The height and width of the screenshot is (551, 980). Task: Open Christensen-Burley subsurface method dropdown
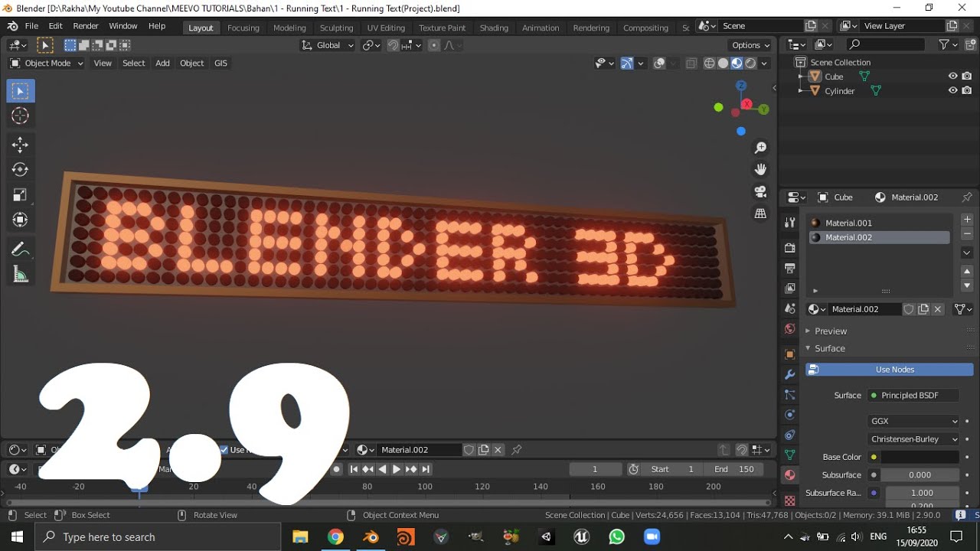pos(913,439)
